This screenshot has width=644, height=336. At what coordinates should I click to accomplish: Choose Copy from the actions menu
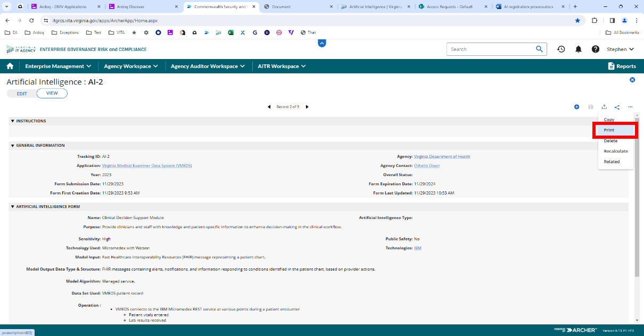point(616,120)
